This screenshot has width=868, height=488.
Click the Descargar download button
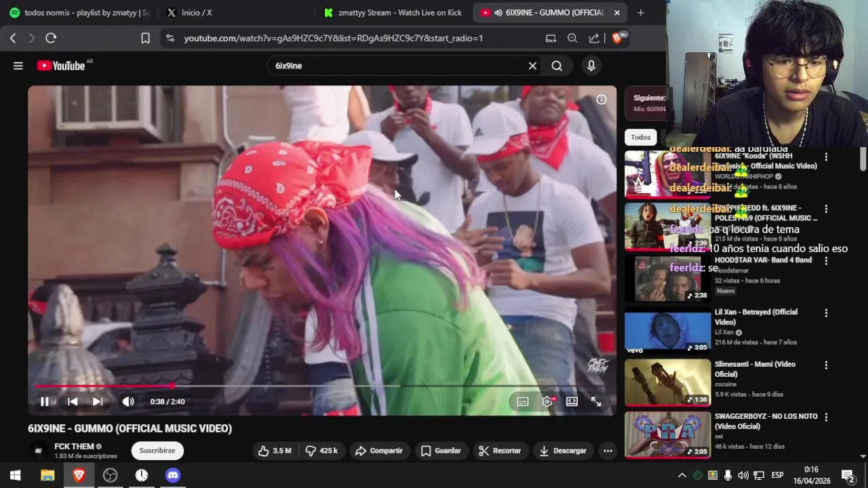point(563,451)
